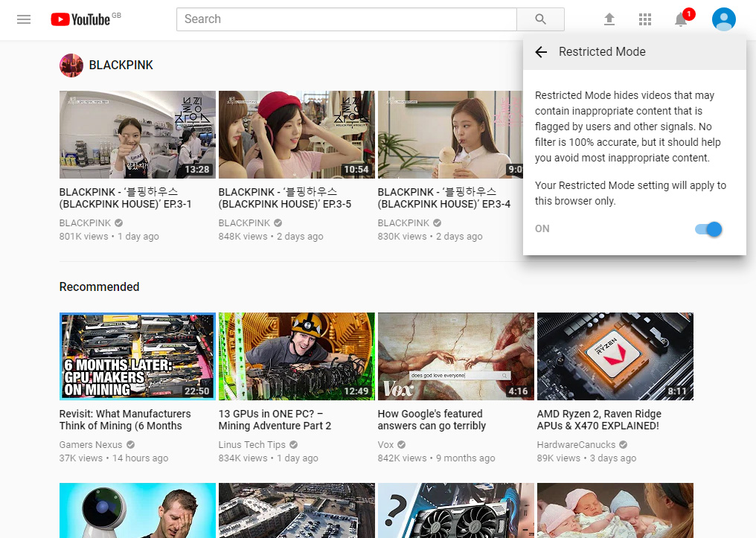Viewport: 756px width, 538px height.
Task: Open the graphics card question-mark thumbnail
Action: (455, 510)
